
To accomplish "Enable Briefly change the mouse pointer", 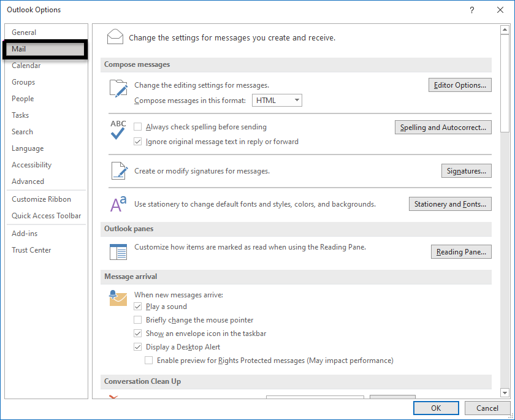I will tap(137, 320).
